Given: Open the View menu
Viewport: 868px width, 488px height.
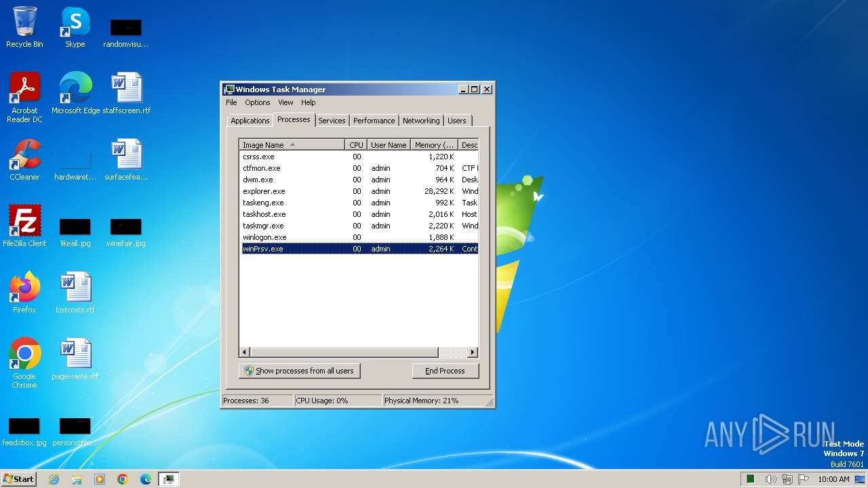Looking at the screenshot, I should (285, 102).
